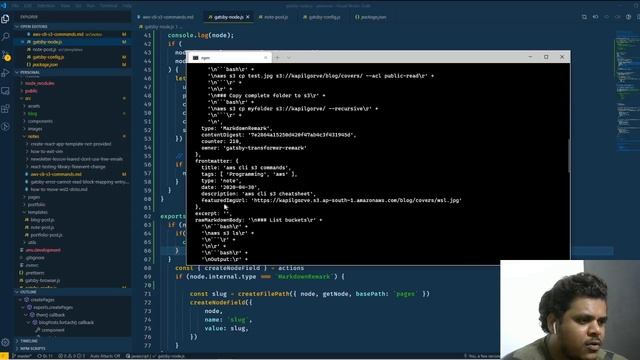Open the .prettierrc file
Screen dimensions: 640x360
35,273
